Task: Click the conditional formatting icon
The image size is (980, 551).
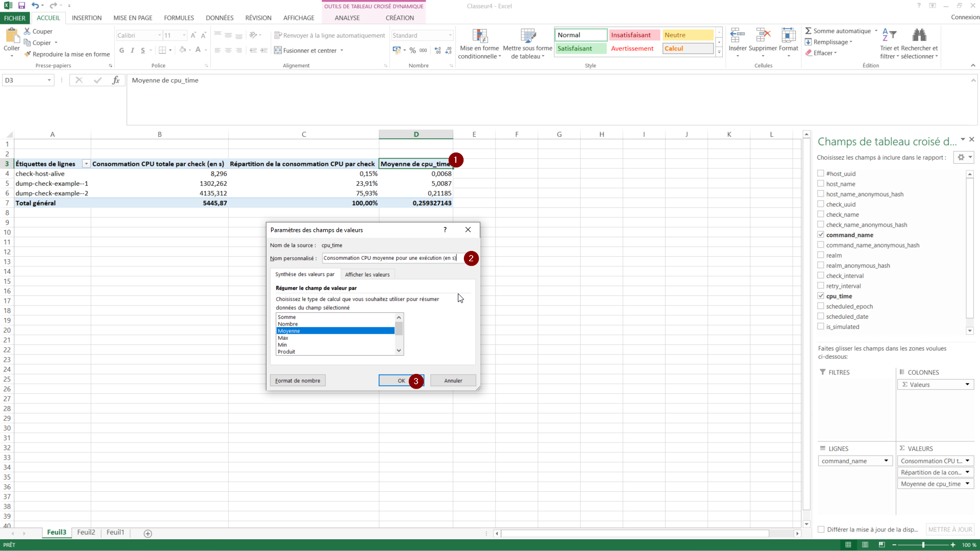Action: [x=479, y=36]
